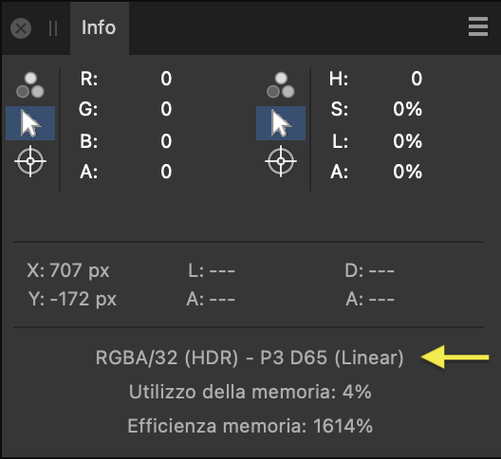Click the left sampler color model circles icon
This screenshot has height=459, width=501.
point(30,85)
